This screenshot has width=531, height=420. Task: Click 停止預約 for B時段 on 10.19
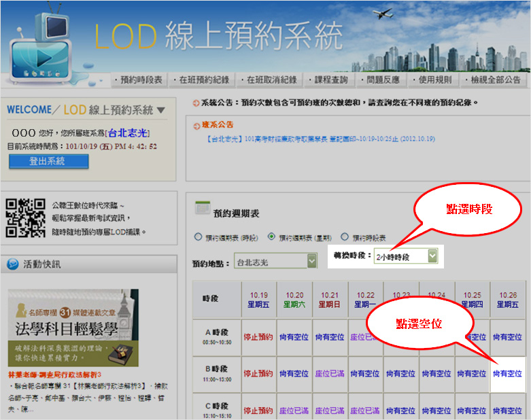click(258, 374)
